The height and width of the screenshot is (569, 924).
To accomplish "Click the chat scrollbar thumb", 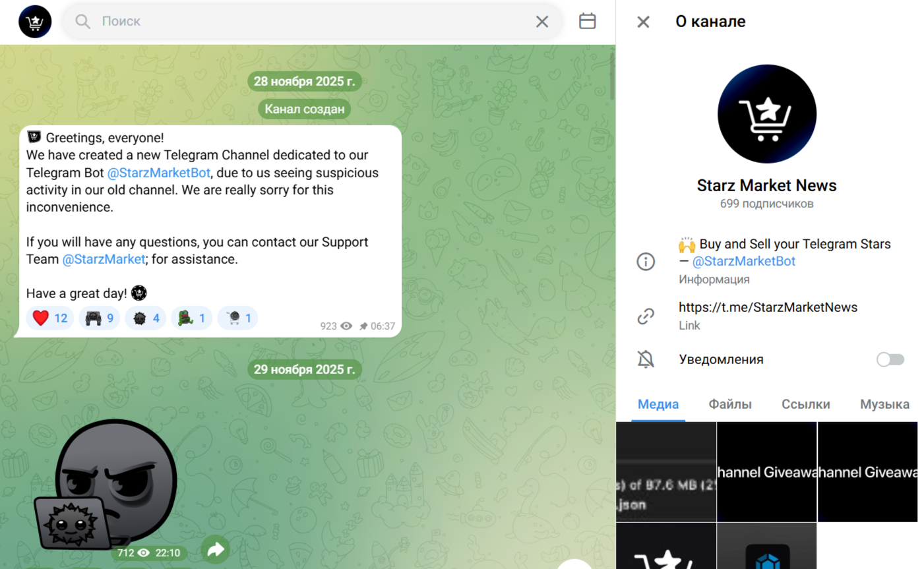I will coord(612,76).
